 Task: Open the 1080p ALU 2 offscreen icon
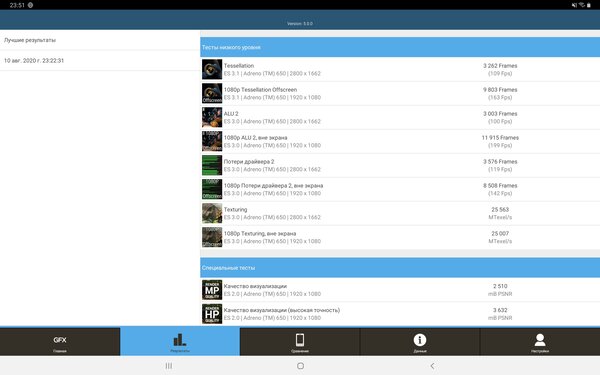[x=212, y=141]
